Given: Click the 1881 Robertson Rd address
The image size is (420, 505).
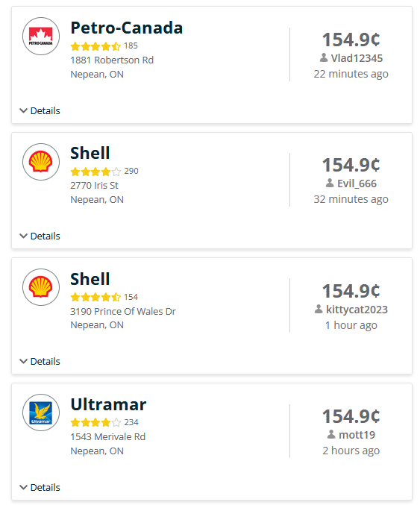Looking at the screenshot, I should (112, 60).
